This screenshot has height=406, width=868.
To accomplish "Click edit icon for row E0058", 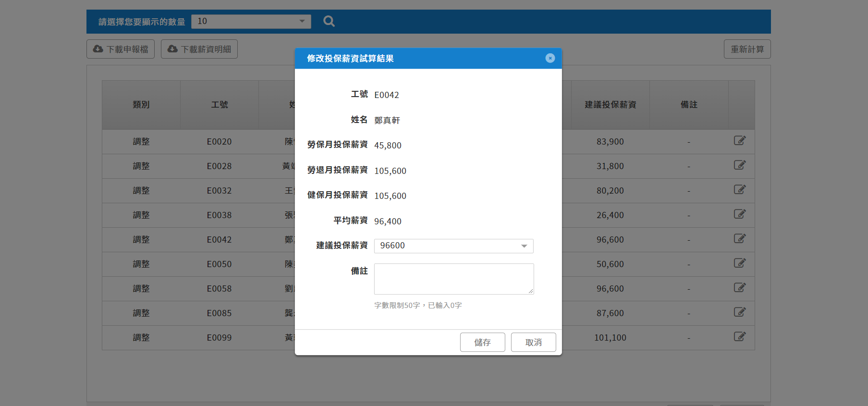I will click(740, 288).
